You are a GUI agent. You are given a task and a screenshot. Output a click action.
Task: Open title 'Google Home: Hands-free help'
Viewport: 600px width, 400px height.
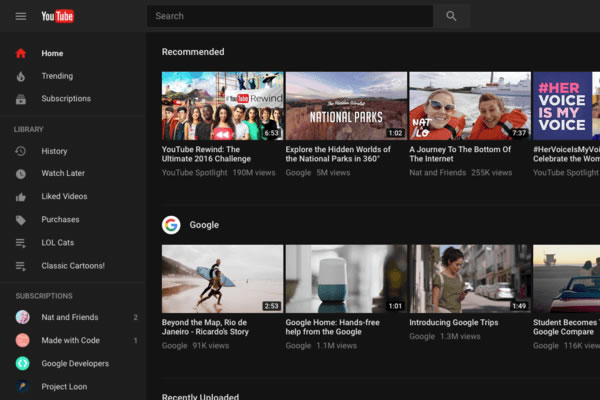tap(333, 327)
